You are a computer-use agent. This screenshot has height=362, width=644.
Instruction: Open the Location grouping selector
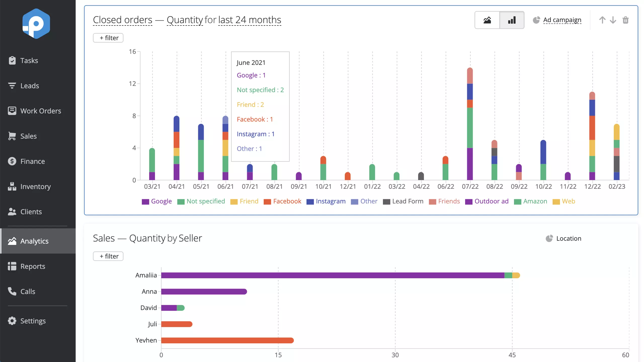tap(569, 238)
